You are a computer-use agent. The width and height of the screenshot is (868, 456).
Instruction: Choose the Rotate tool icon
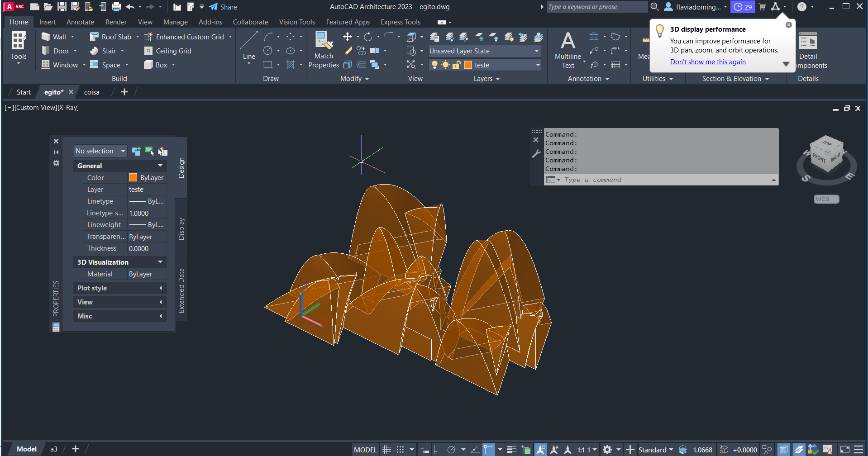click(x=368, y=37)
